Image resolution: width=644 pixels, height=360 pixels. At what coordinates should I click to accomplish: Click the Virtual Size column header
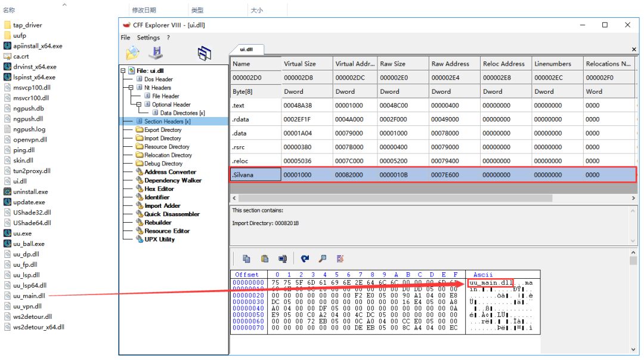[x=299, y=64]
